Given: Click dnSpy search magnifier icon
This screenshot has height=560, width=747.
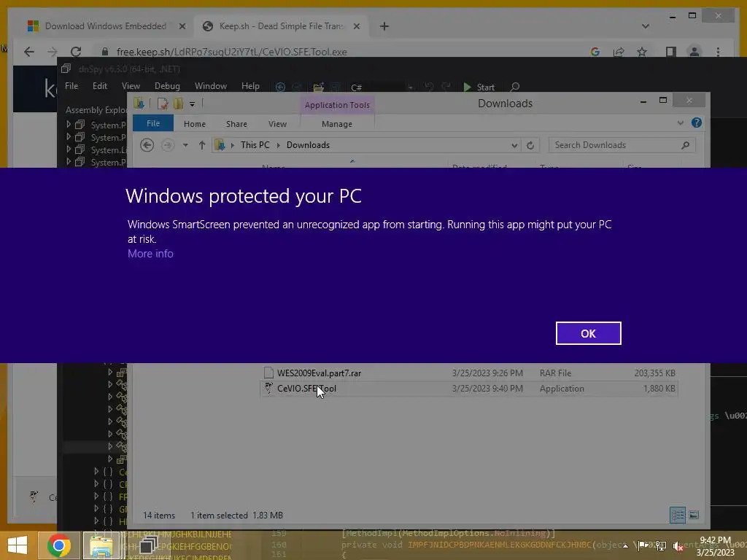Looking at the screenshot, I should click(514, 87).
